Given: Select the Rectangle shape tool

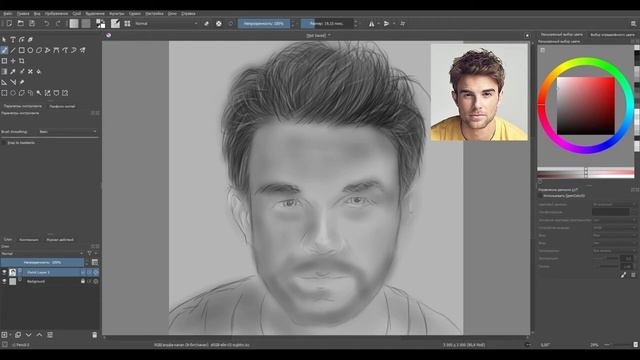Looking at the screenshot, I should coord(22,50).
